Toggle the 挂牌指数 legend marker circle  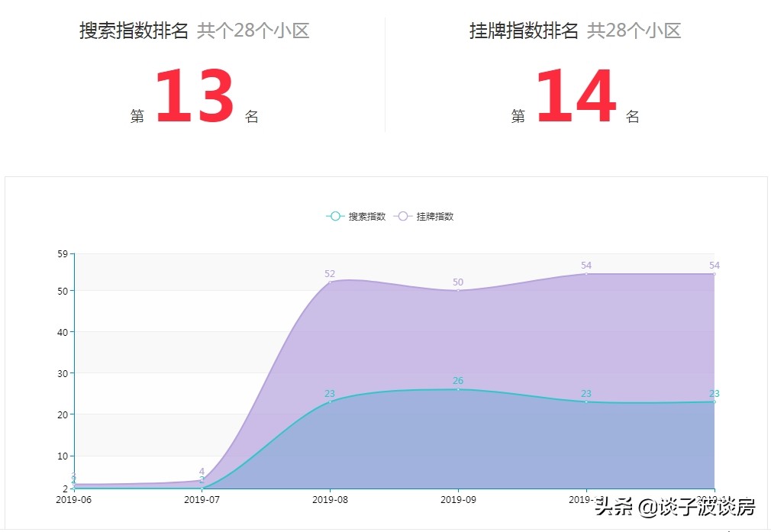click(402, 216)
